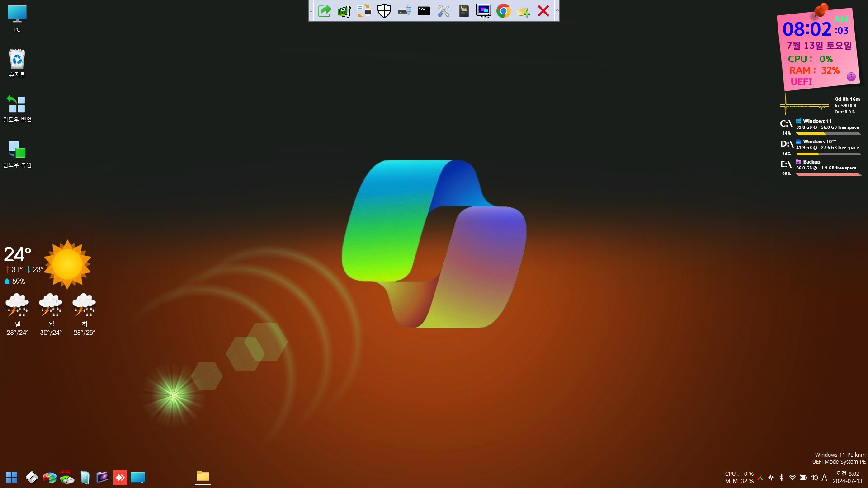Image resolution: width=868 pixels, height=488 pixels.
Task: Click the C: drive usage bar
Action: point(829,134)
